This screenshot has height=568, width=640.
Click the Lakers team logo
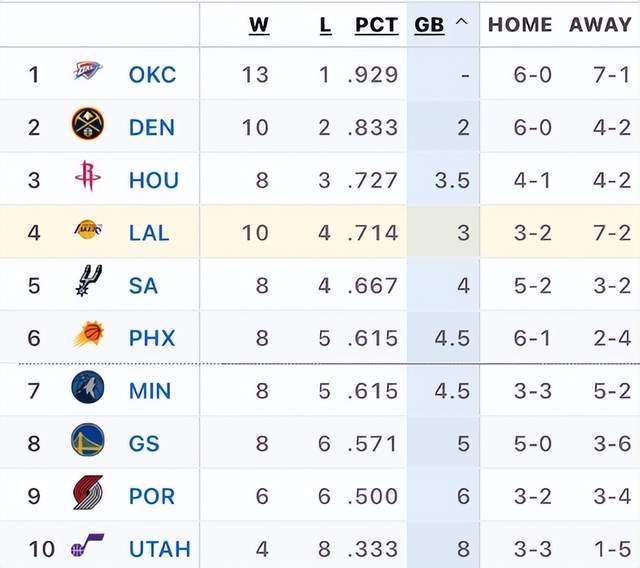tap(88, 231)
